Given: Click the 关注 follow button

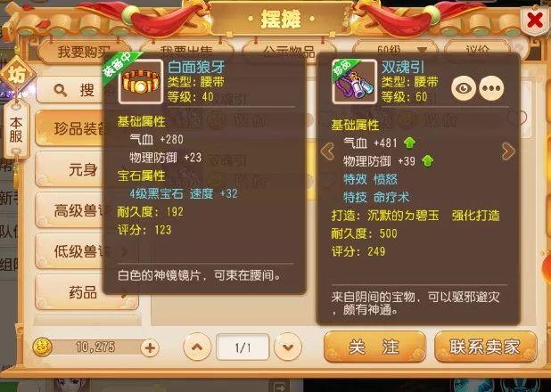Looking at the screenshot, I should click(x=374, y=347).
